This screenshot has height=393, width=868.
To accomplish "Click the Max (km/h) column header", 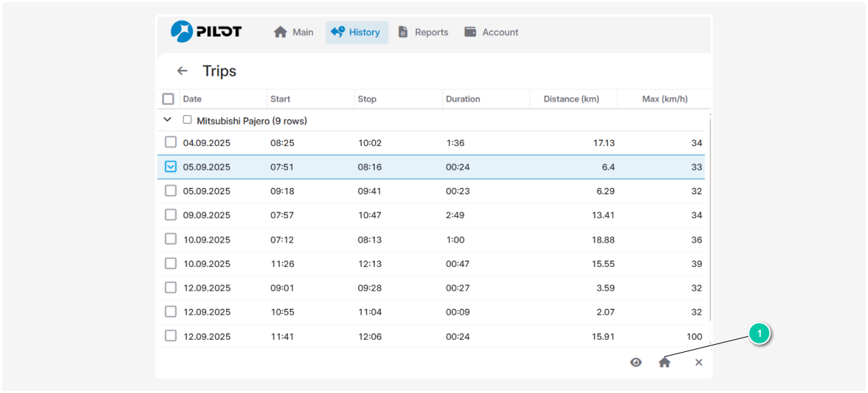I will [664, 99].
